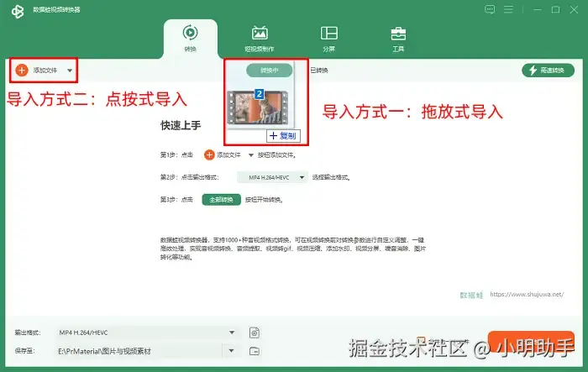Click the feedback message icon in the title bar
The width and height of the screenshot is (588, 372).
[x=490, y=9]
